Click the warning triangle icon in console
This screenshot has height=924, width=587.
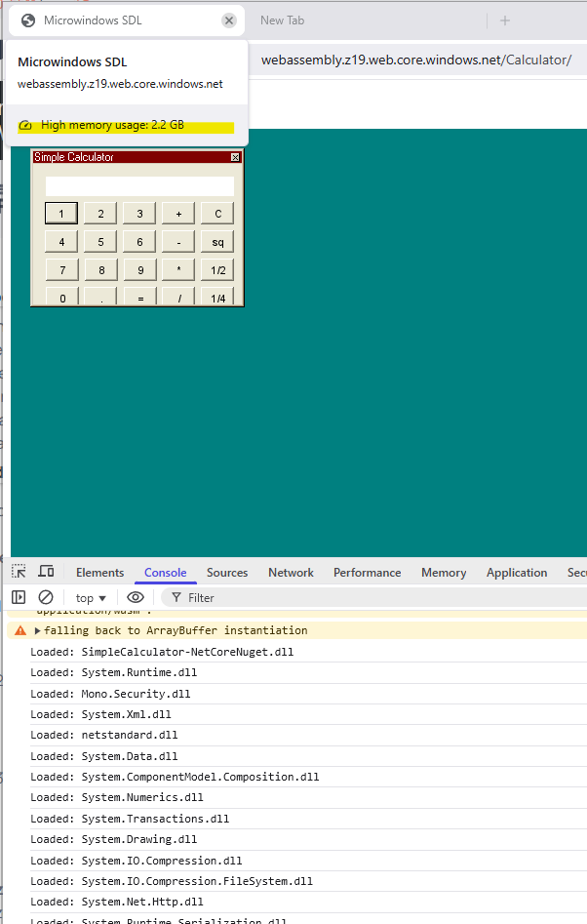(x=20, y=630)
